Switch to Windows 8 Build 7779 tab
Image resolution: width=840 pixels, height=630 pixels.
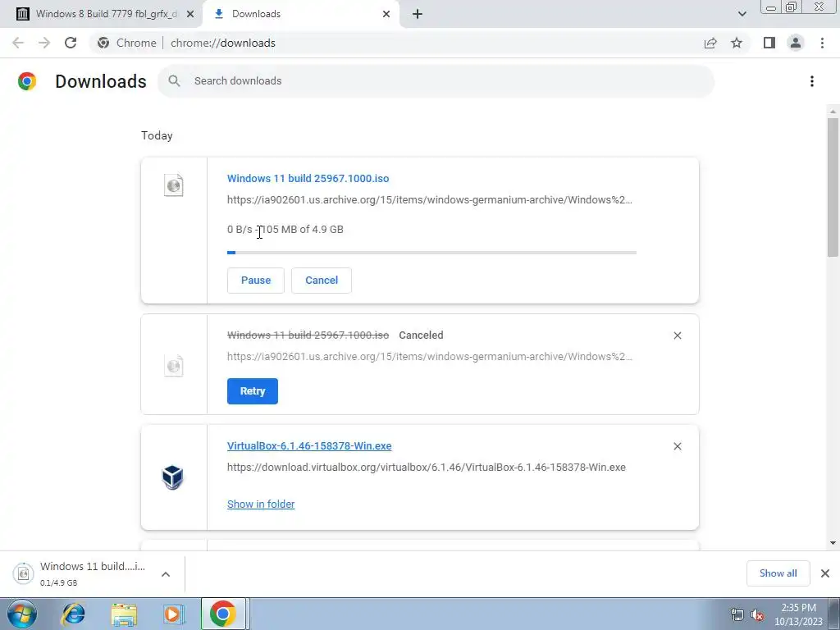point(101,14)
